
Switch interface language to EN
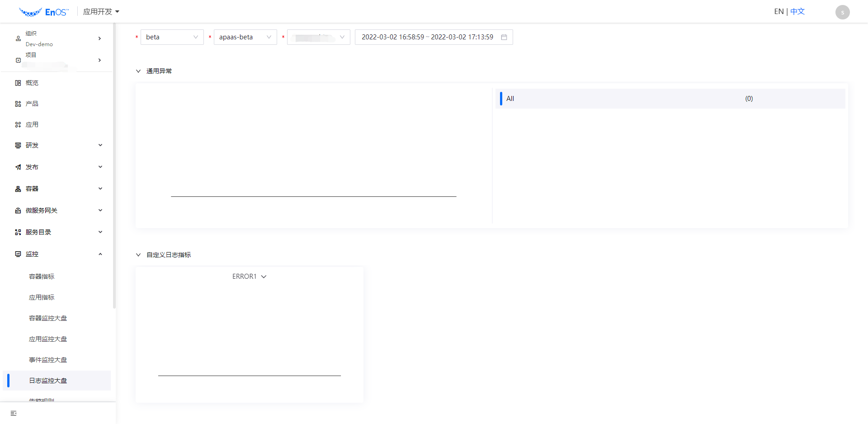778,11
